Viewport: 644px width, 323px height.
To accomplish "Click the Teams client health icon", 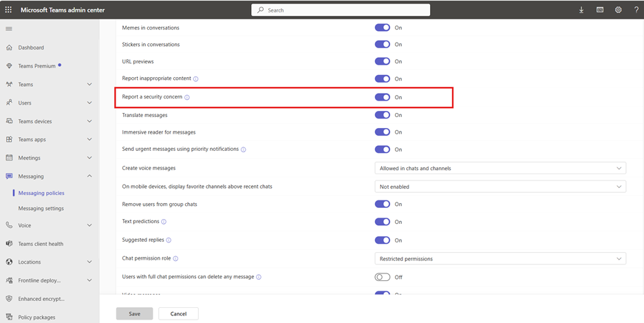I will (9, 244).
